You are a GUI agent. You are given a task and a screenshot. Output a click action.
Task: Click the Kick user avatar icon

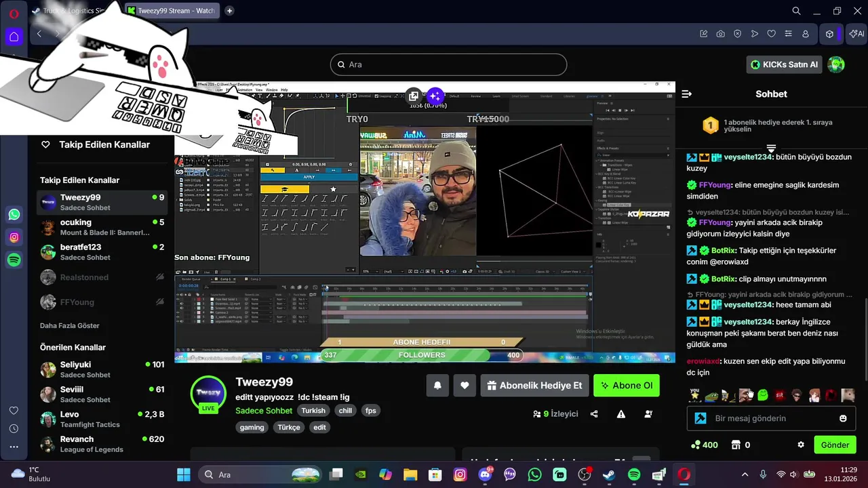tap(836, 64)
